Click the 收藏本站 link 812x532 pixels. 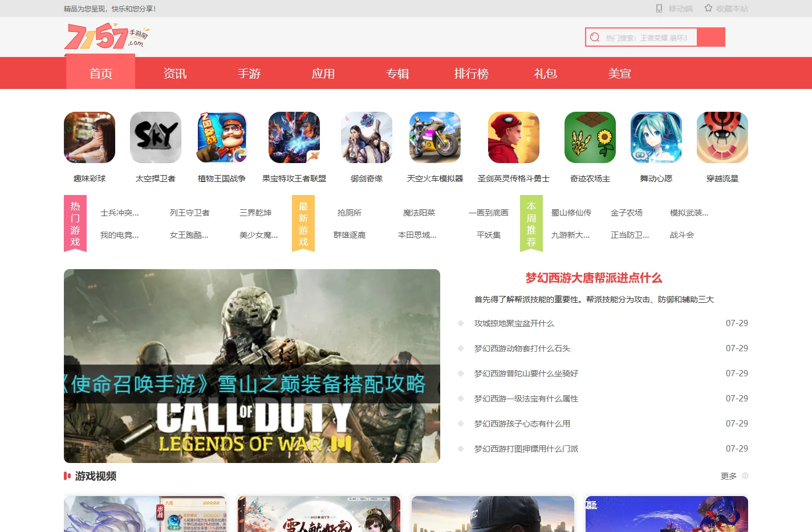[732, 9]
